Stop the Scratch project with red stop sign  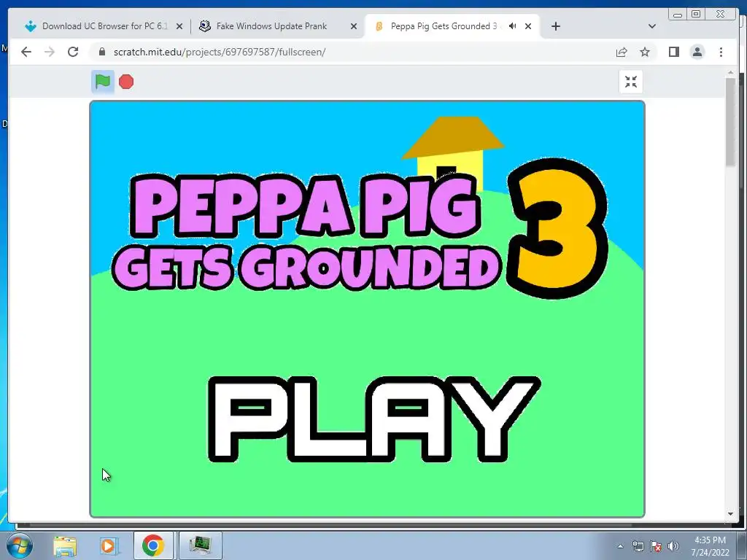pyautogui.click(x=126, y=82)
